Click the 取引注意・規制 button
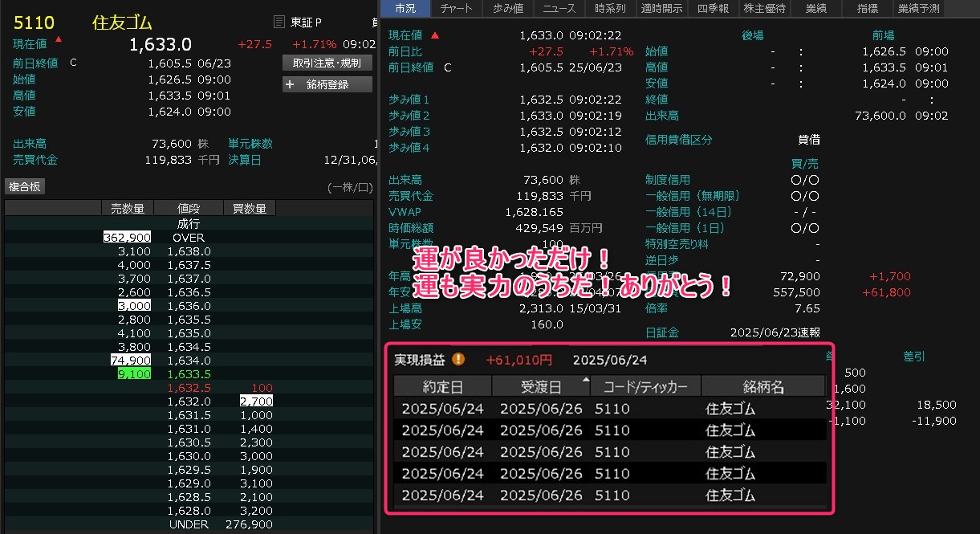 coord(327,63)
